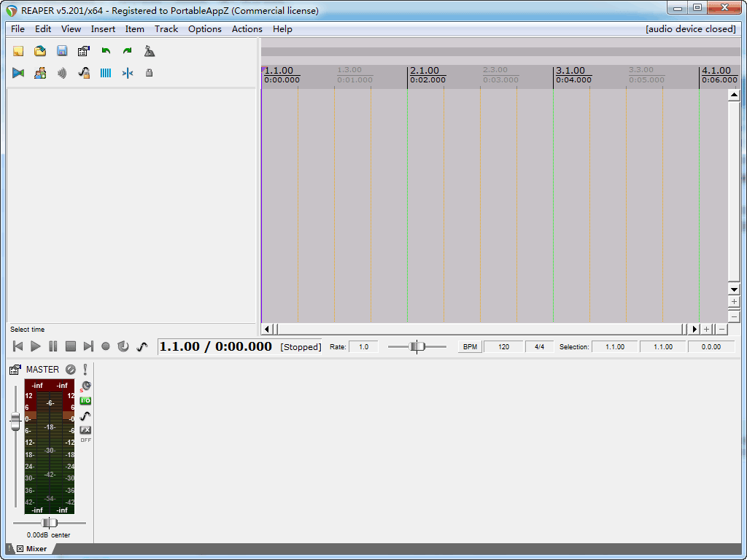Screen dimensions: 747x560
Task: Click the green Redo arrow
Action: (128, 51)
